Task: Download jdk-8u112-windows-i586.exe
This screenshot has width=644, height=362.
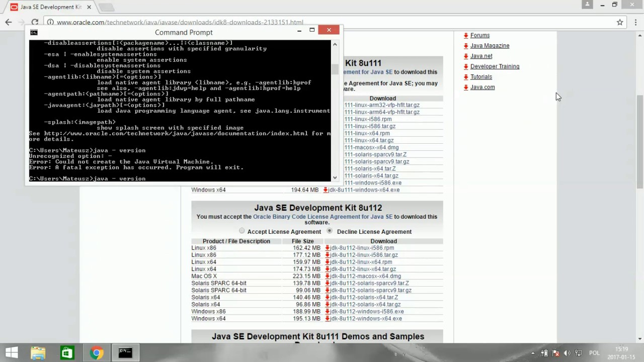Action: point(367,311)
